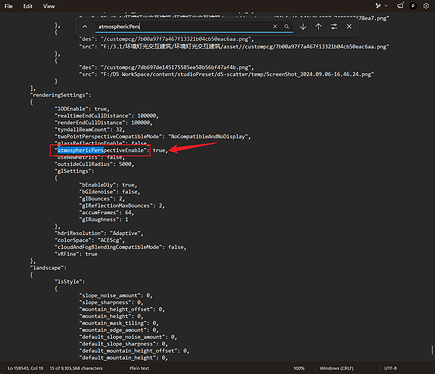
Task: Click the "slope_sharpness": 0 line
Action: click(111, 302)
